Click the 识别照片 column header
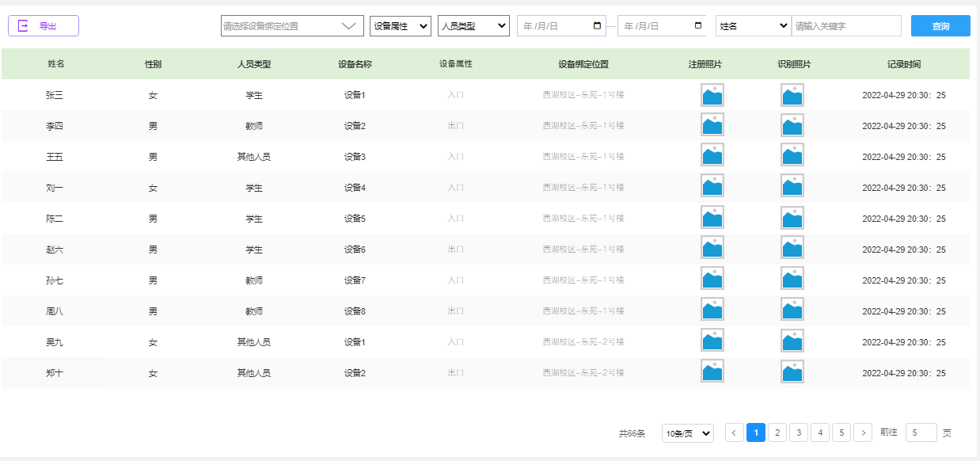Viewport: 980px width, 461px height. tap(794, 64)
